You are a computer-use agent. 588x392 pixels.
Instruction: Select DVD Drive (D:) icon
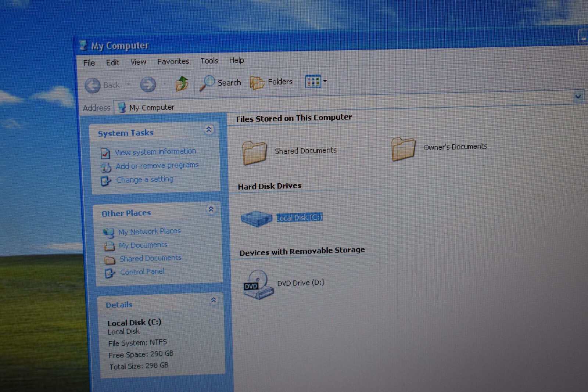point(258,284)
